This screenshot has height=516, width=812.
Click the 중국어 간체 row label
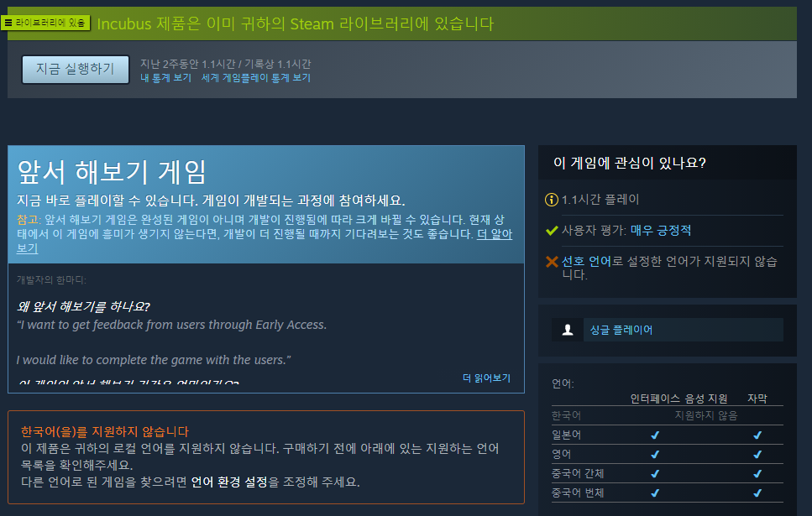coord(578,473)
